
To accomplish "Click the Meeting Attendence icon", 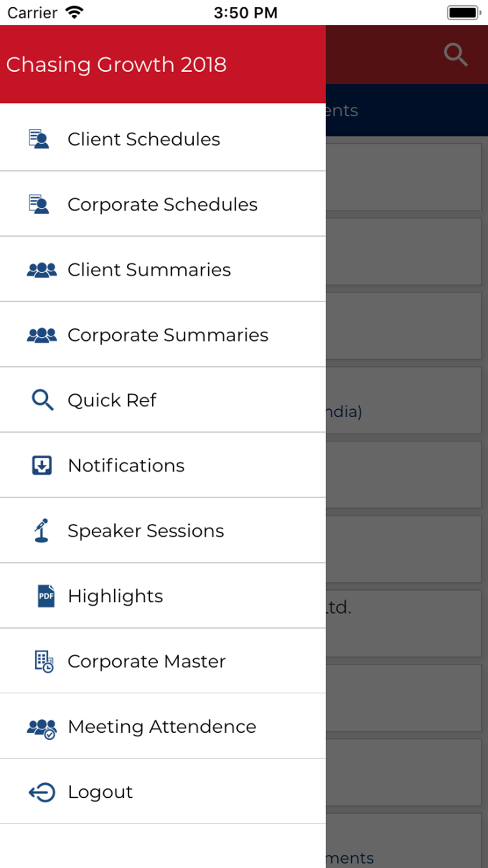I will point(42,728).
